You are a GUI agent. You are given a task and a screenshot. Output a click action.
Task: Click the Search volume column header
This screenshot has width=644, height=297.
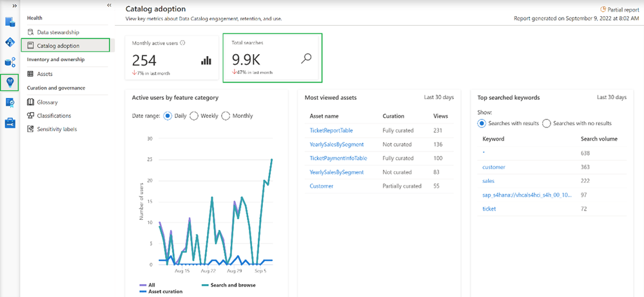pyautogui.click(x=599, y=139)
